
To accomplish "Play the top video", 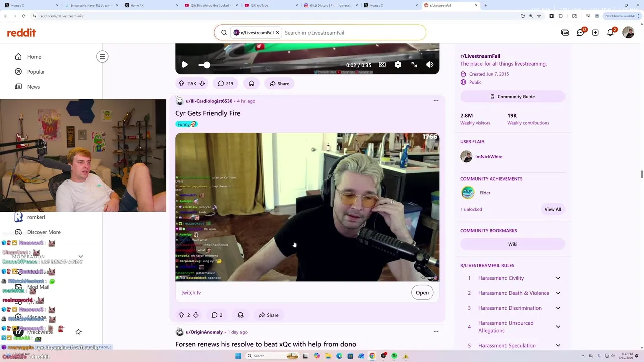I will click(185, 65).
